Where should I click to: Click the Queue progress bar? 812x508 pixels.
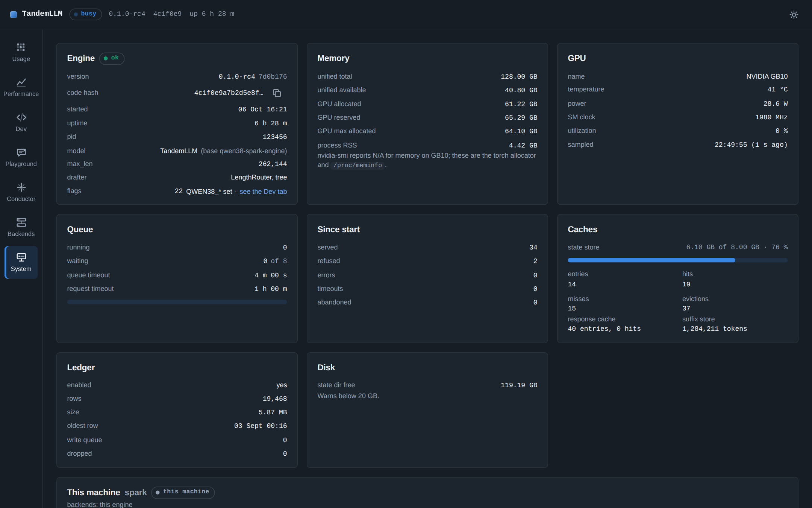177,302
